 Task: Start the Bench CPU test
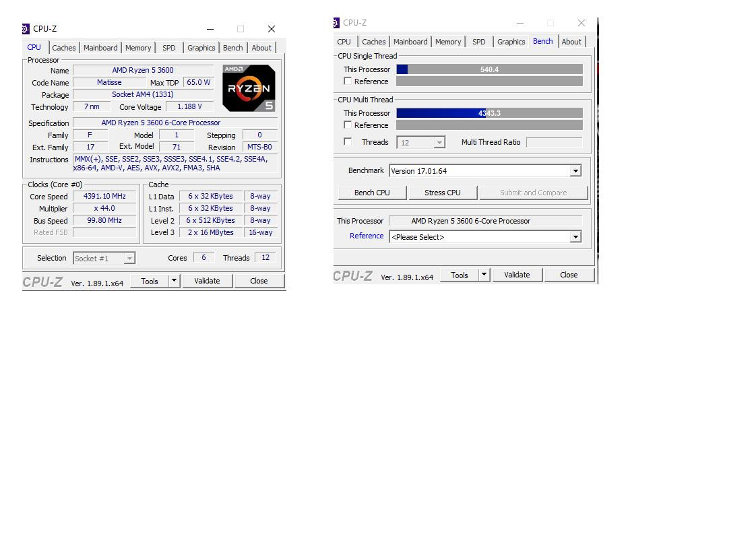pyautogui.click(x=372, y=193)
